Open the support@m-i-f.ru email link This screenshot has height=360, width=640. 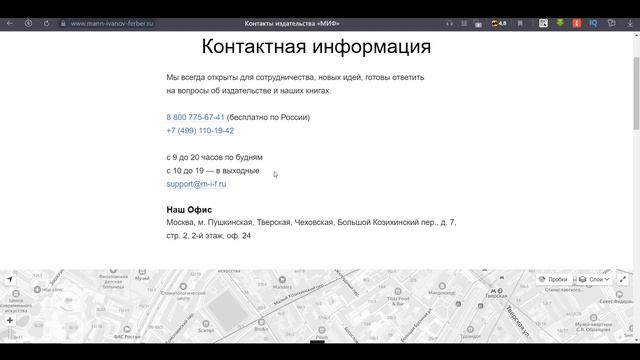pyautogui.click(x=196, y=184)
